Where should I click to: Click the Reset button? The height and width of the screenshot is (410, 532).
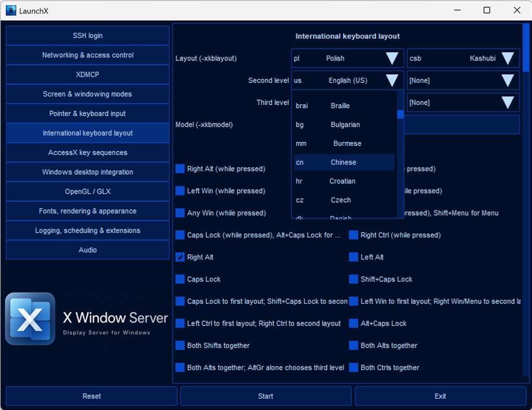coord(92,396)
